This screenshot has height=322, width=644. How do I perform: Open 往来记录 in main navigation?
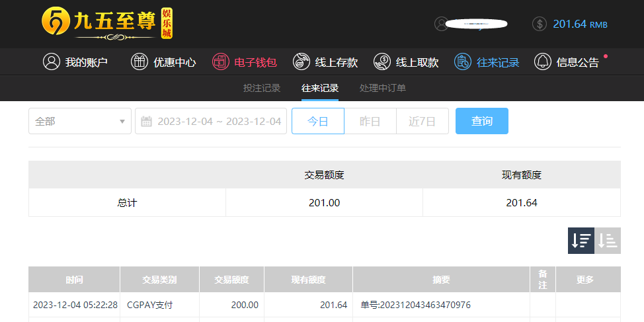pos(498,62)
